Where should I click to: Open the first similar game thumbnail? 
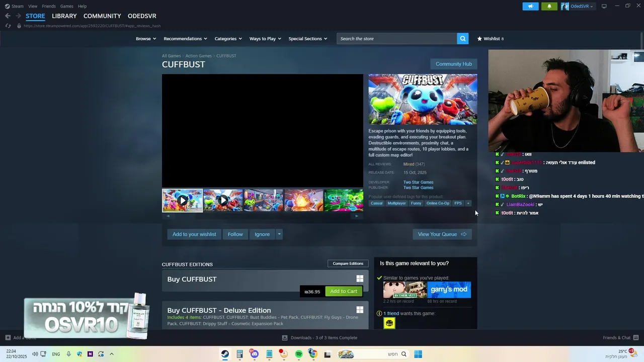[405, 290]
